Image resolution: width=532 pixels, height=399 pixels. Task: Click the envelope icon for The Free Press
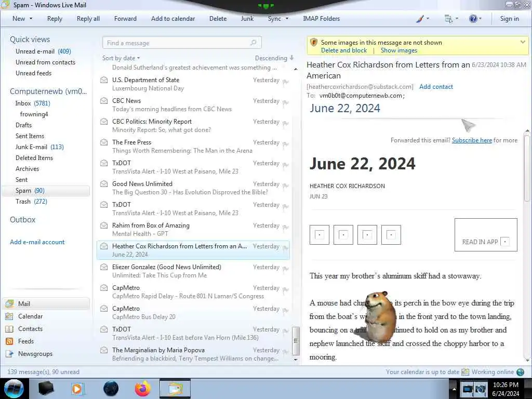tap(104, 142)
